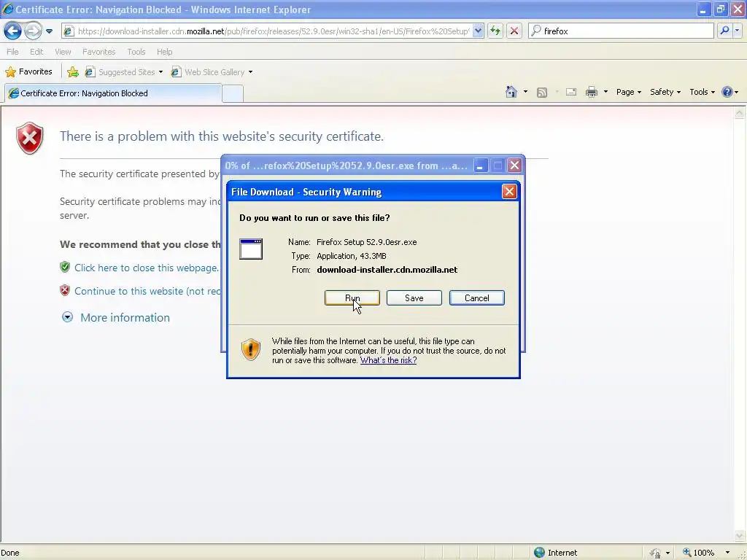Viewport: 747px width, 560px height.
Task: Expand the address bar history dropdown
Action: click(x=478, y=31)
